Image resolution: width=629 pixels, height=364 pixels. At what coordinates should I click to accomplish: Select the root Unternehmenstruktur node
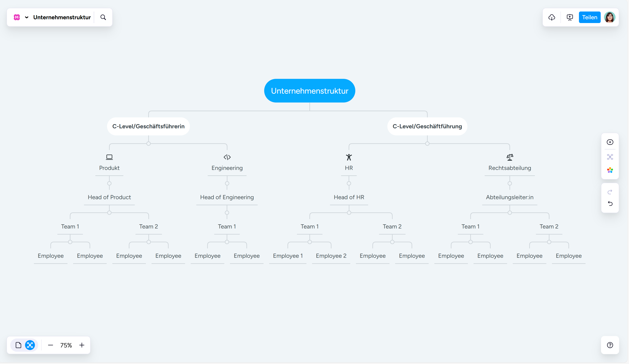[310, 91]
